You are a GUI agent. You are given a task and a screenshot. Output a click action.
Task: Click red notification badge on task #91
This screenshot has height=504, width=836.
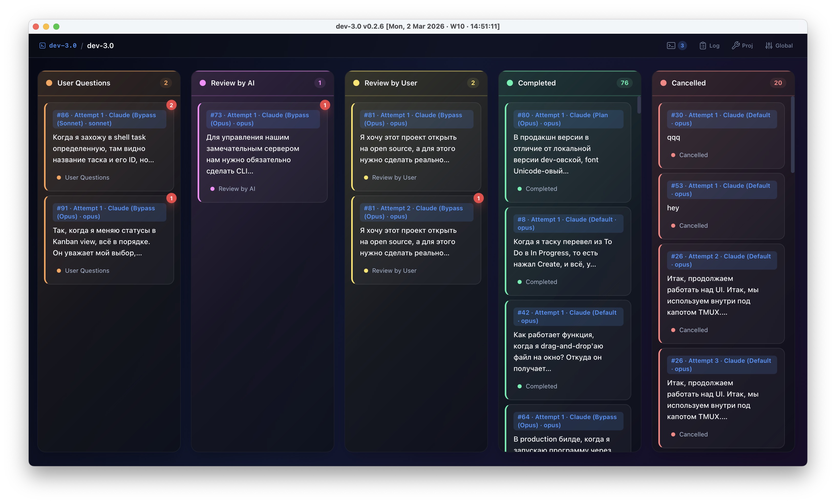point(171,198)
